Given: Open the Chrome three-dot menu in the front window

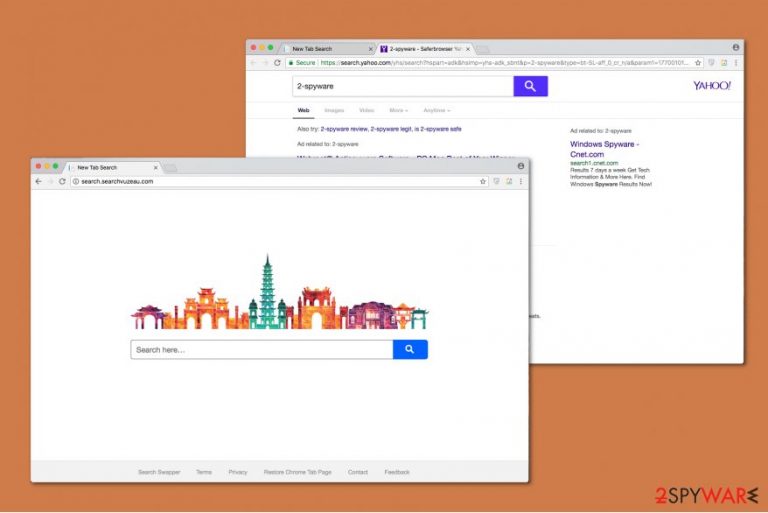Looking at the screenshot, I should 521,181.
